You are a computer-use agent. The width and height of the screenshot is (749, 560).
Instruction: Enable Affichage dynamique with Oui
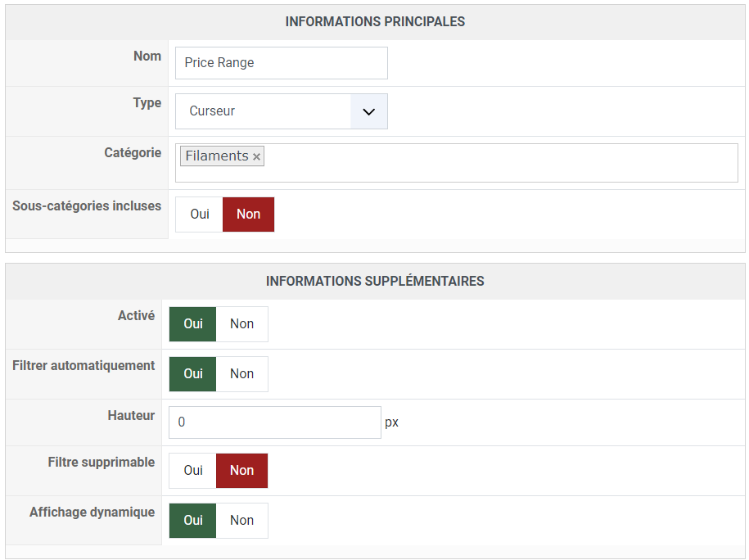pos(193,521)
